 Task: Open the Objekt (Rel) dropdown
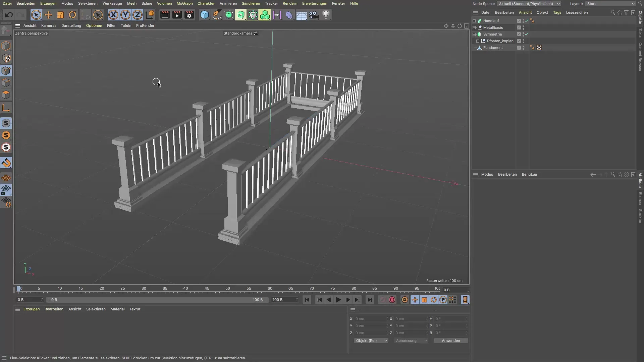click(371, 341)
